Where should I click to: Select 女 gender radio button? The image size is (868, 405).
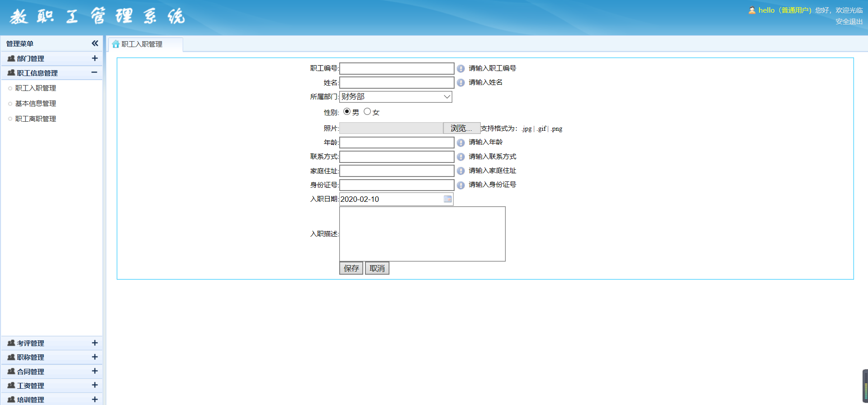[367, 112]
